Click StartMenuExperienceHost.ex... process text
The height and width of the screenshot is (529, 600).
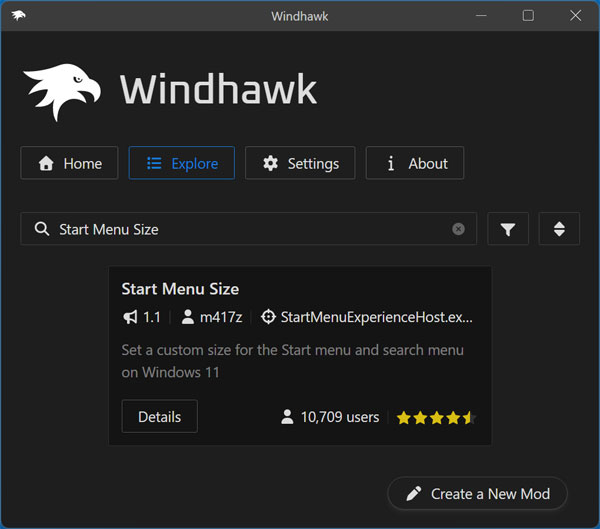(377, 317)
